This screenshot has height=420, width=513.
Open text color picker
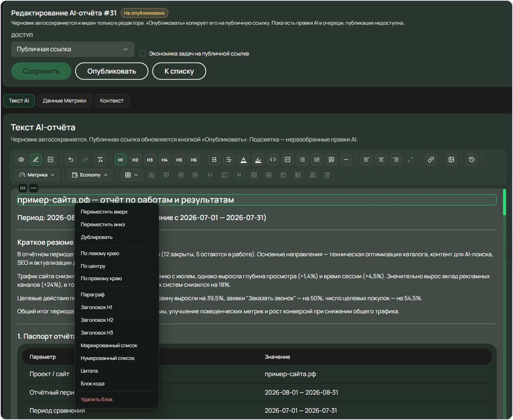(243, 160)
